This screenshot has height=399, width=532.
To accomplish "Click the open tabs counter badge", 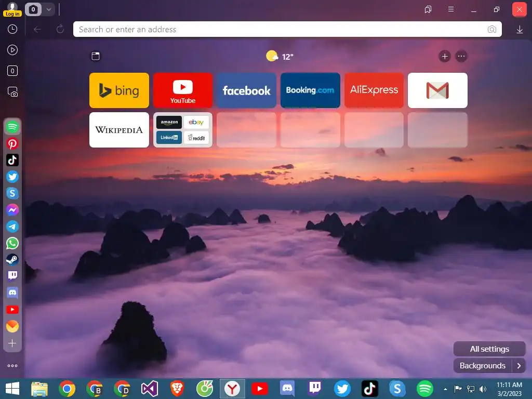I will click(x=33, y=9).
